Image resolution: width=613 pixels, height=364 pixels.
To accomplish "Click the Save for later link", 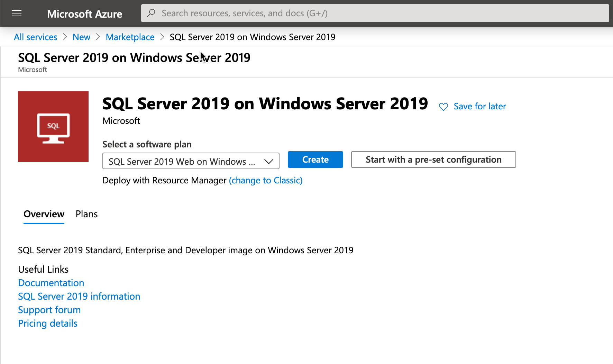I will click(x=480, y=106).
